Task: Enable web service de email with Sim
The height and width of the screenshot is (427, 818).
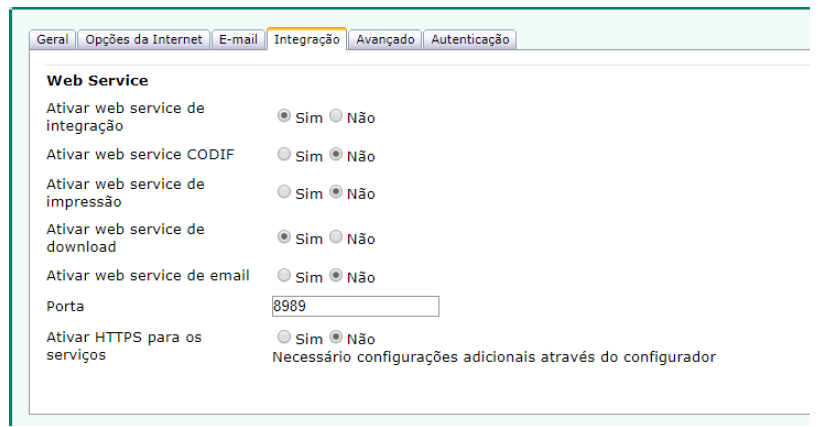Action: pos(284,275)
